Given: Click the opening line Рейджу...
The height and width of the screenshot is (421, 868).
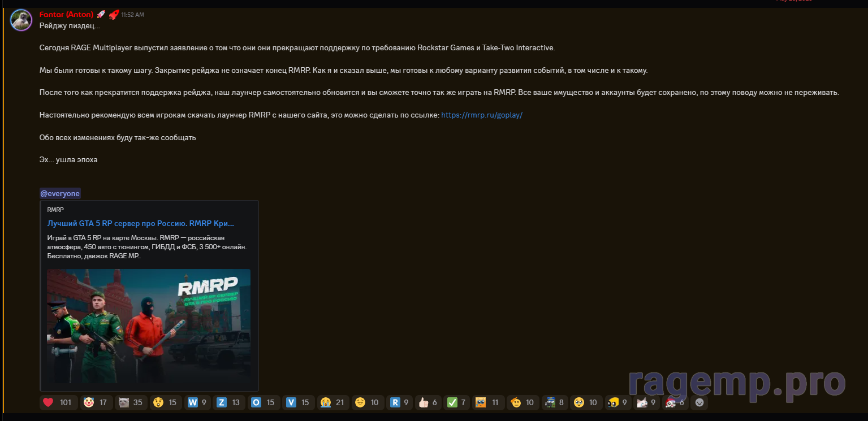Looking at the screenshot, I should tap(70, 25).
